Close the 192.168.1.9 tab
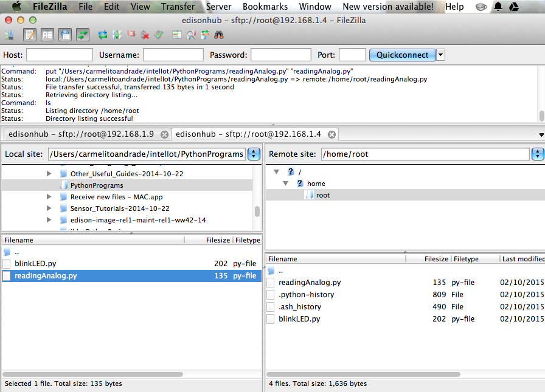 [x=165, y=134]
